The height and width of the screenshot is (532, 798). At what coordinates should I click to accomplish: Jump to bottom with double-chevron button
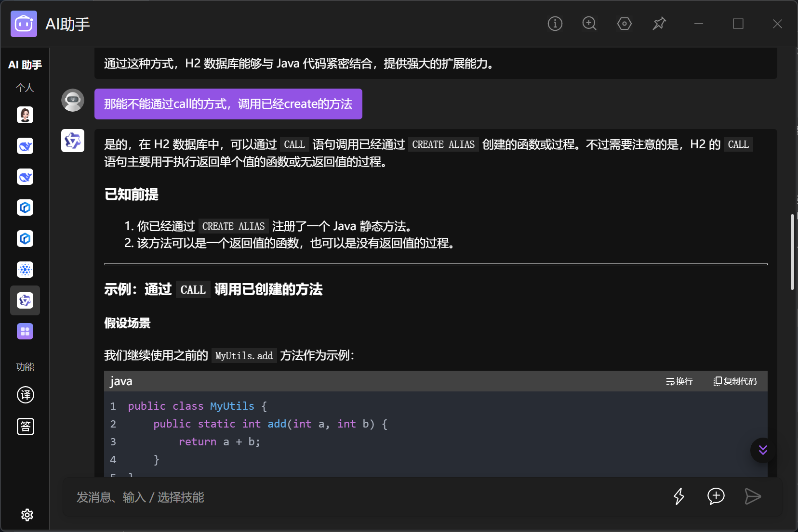[763, 450]
